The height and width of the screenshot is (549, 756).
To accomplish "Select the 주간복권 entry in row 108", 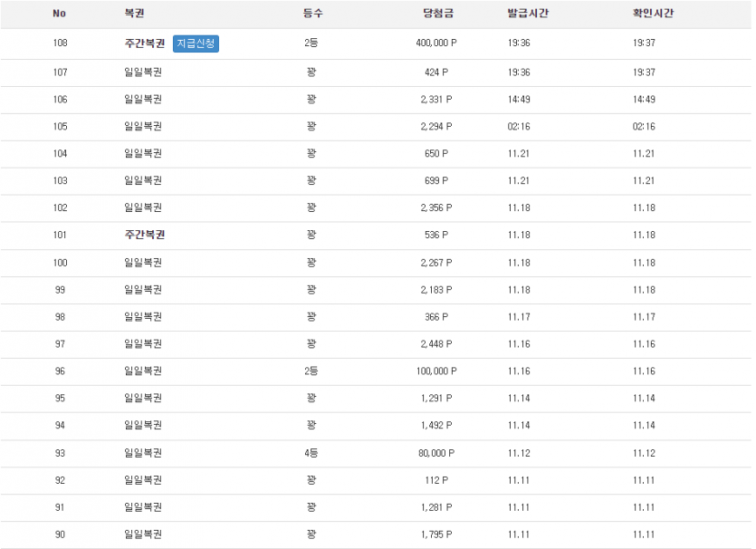I will (144, 43).
